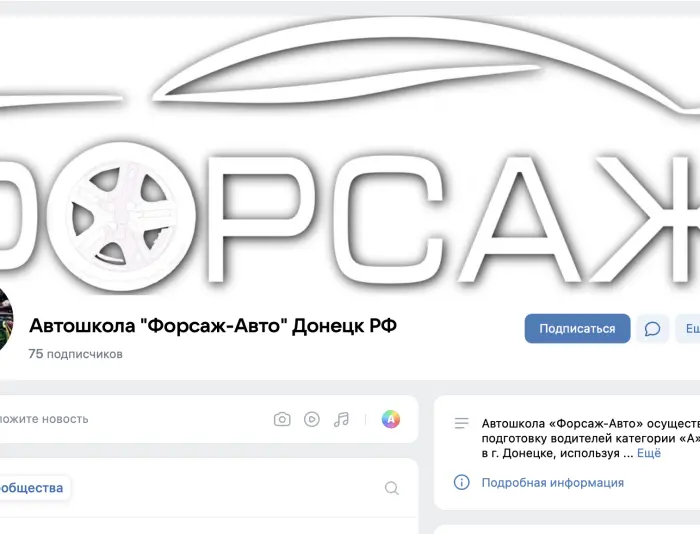Open the Подробная информация link
Screen dimensions: 700x534
[553, 483]
